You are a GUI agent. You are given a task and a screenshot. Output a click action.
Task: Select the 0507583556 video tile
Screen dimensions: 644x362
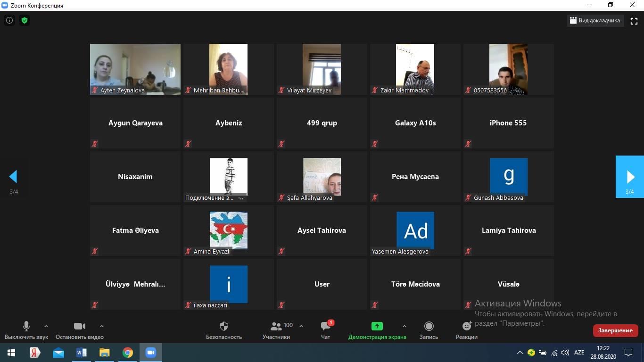[509, 69]
